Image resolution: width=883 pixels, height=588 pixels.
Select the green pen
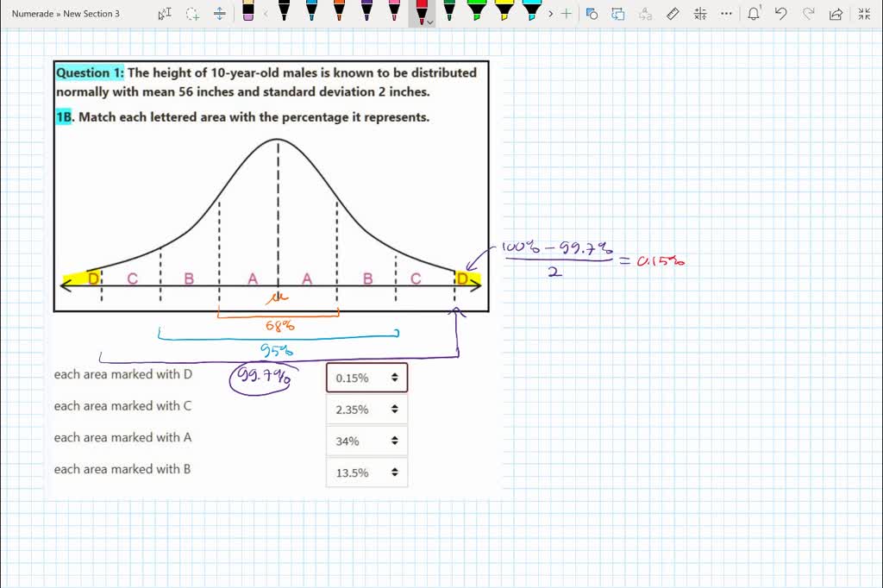click(x=448, y=12)
